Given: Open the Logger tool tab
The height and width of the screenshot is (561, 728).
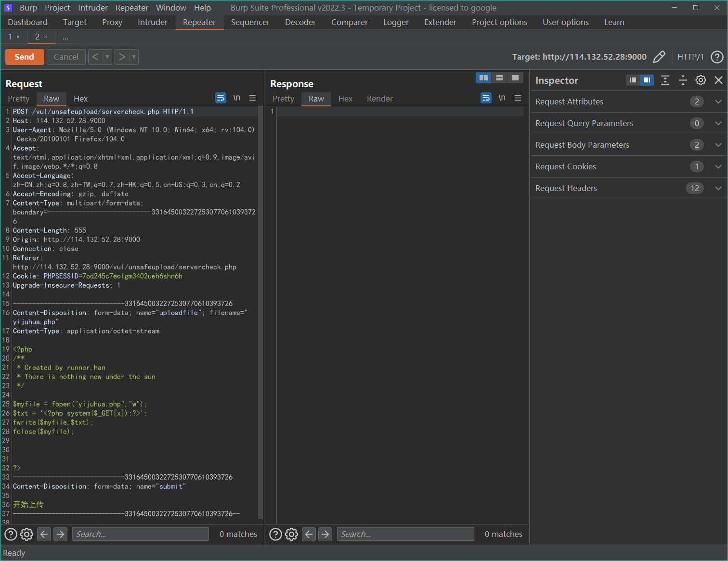Looking at the screenshot, I should (x=396, y=22).
